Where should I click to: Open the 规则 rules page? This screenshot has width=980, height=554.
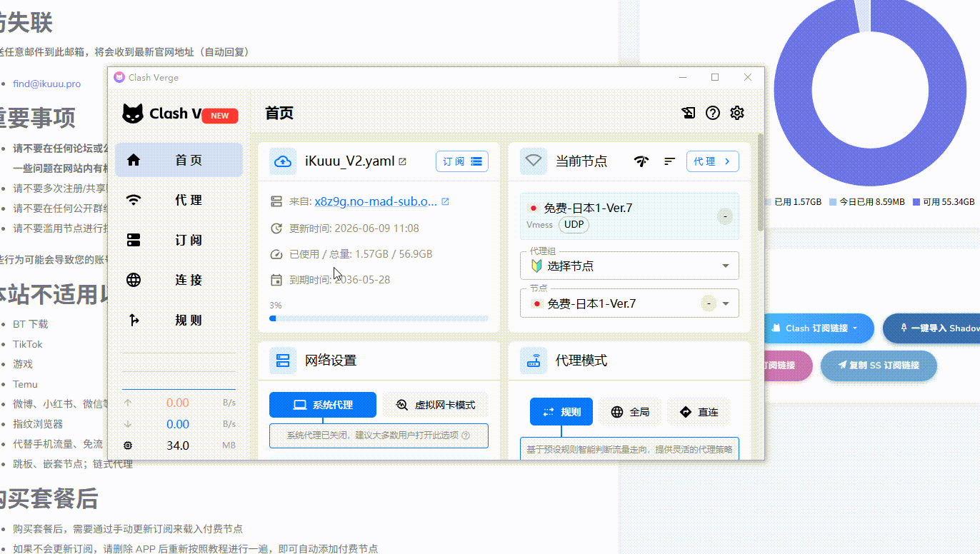point(179,320)
